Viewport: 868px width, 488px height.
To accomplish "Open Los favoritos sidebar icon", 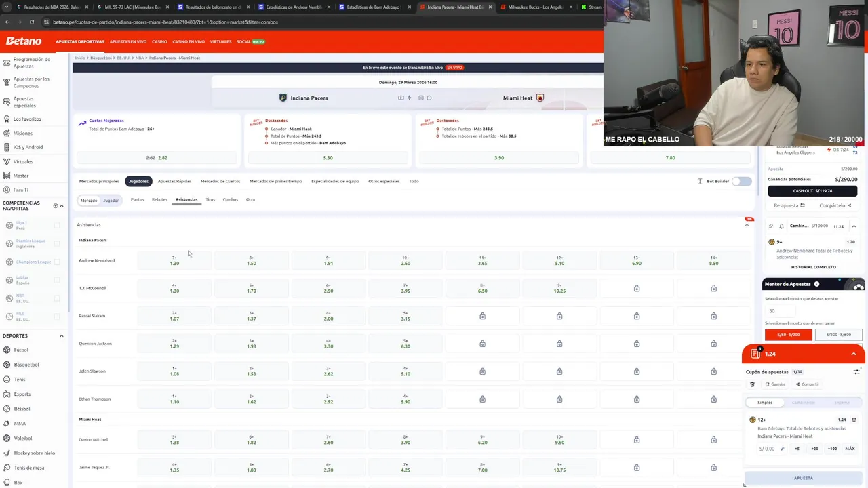I will click(6, 119).
